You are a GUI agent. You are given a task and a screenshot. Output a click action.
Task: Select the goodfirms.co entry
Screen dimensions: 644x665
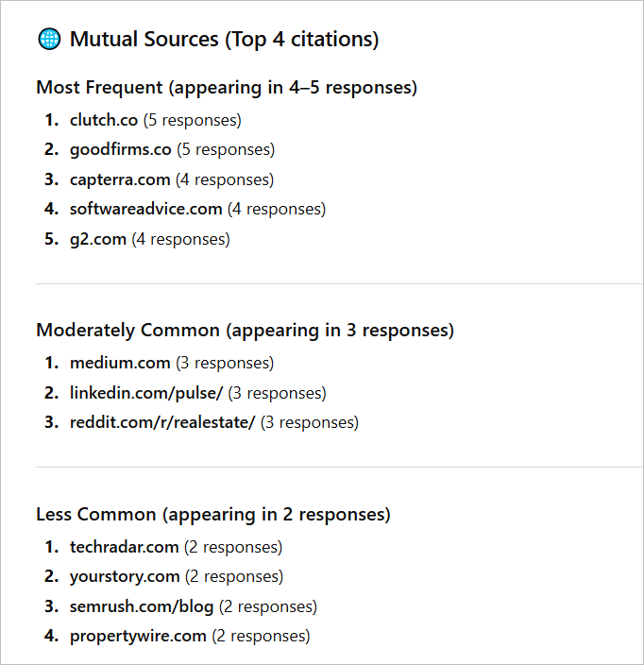click(x=120, y=149)
